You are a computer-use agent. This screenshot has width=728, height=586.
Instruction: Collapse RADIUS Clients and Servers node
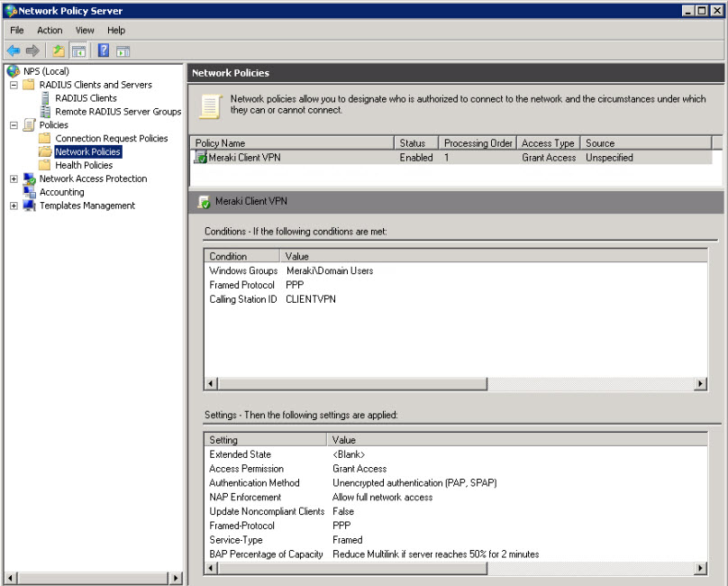[x=14, y=85]
